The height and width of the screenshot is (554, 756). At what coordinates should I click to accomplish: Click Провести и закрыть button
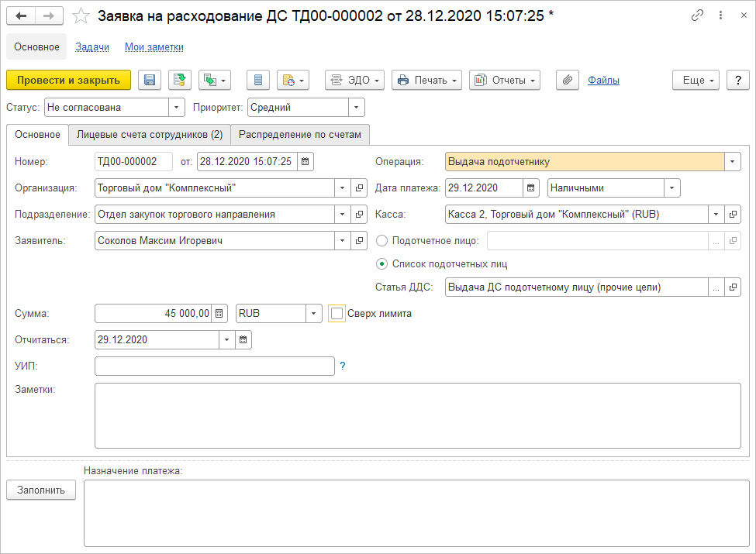(68, 80)
